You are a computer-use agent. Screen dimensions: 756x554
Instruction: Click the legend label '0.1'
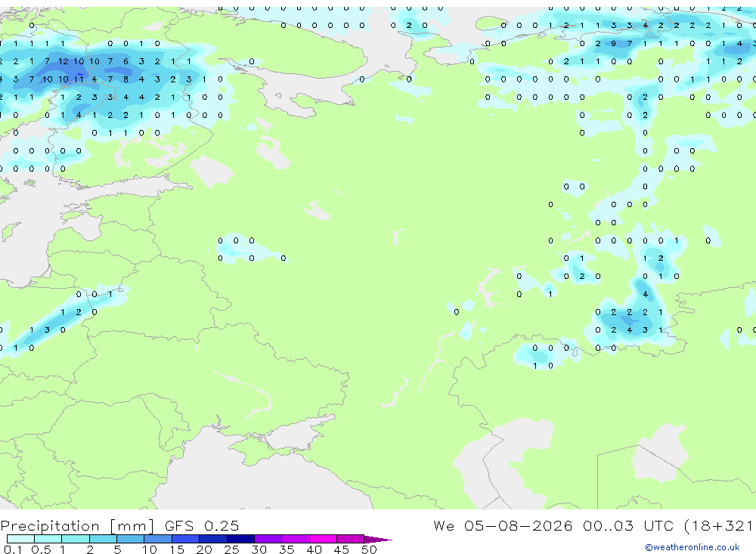pyautogui.click(x=13, y=549)
